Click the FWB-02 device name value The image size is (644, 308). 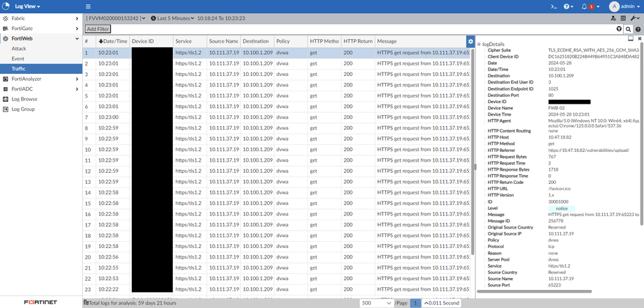coord(555,108)
